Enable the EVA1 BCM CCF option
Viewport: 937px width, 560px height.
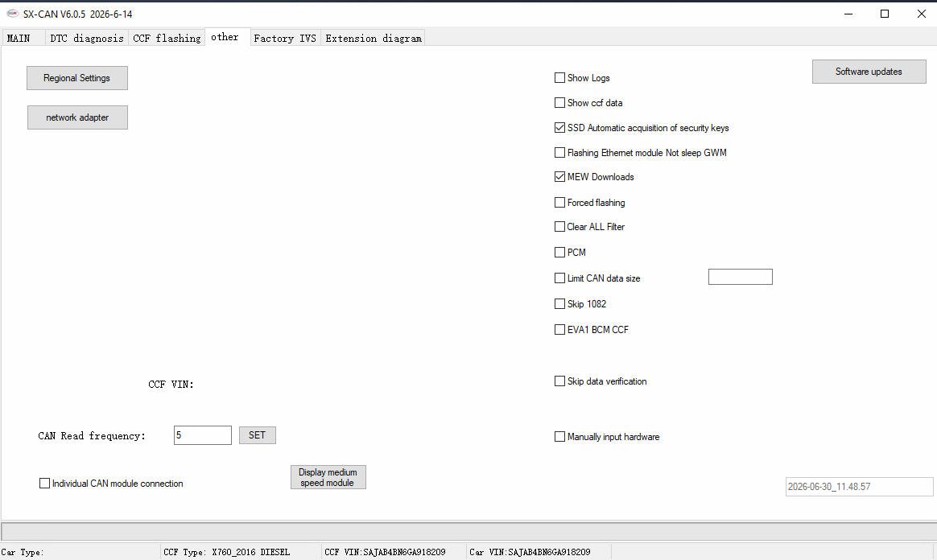click(560, 330)
